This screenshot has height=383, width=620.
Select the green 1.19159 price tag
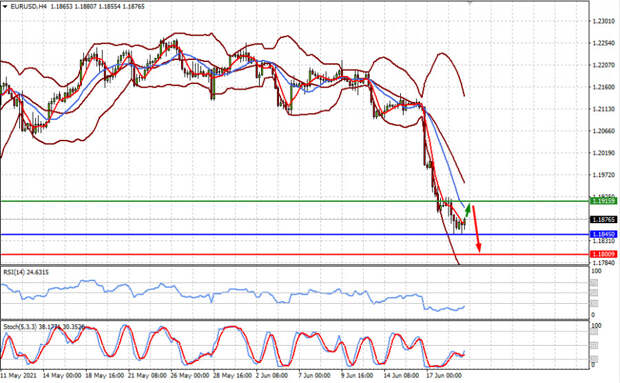tap(603, 201)
